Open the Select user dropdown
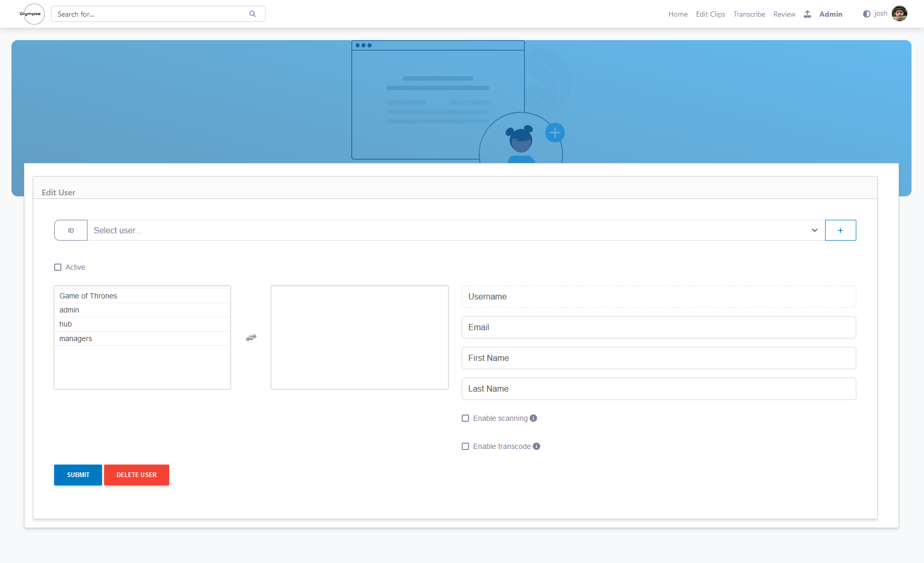The image size is (924, 563). tap(416, 230)
